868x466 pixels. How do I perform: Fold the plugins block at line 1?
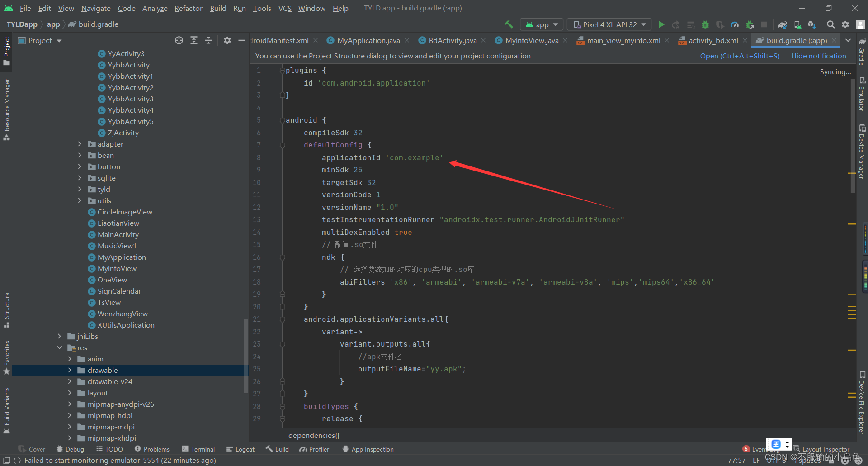click(x=282, y=71)
